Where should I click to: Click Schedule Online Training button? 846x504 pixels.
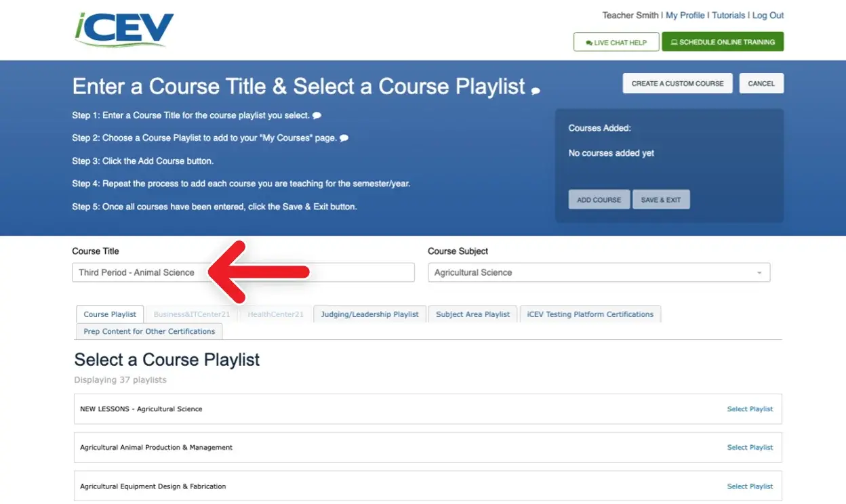pyautogui.click(x=723, y=42)
